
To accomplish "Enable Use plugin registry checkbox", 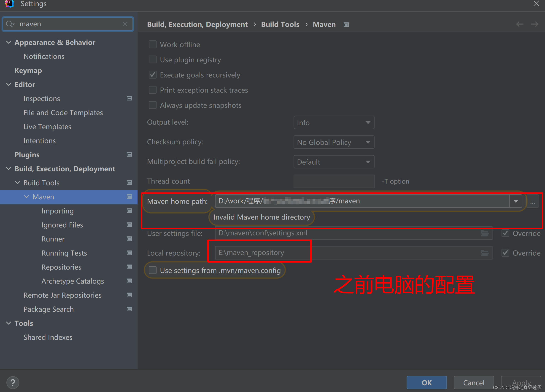I will coord(153,59).
